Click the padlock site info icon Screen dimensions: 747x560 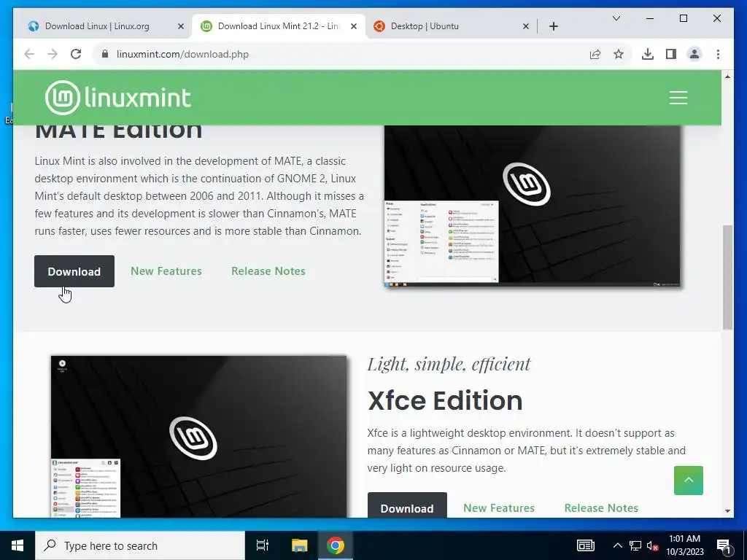pos(105,54)
